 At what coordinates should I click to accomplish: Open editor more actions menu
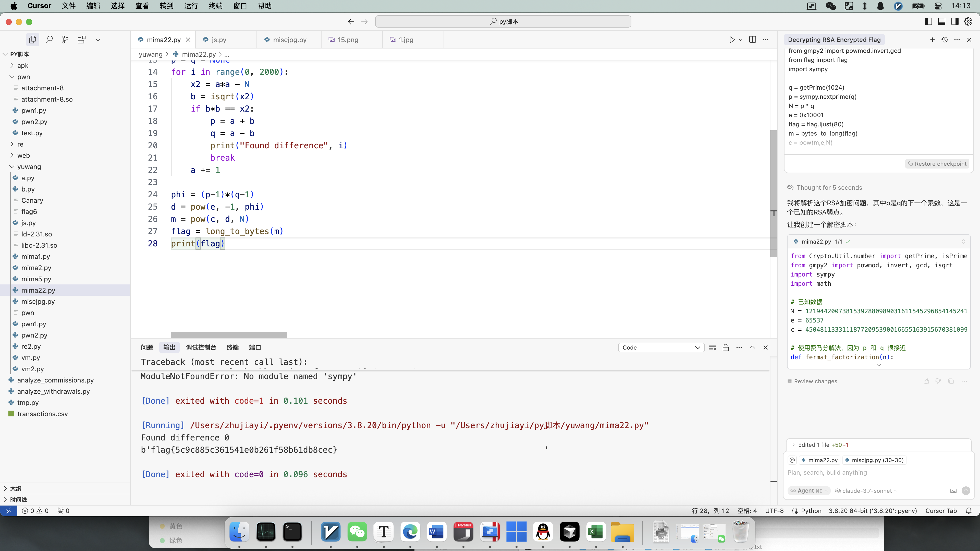click(x=766, y=40)
